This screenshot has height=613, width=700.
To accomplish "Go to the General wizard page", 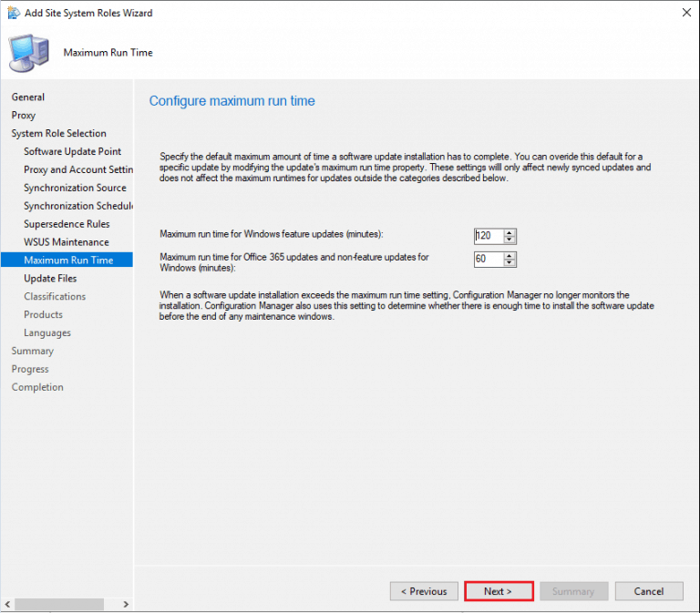I will (28, 97).
